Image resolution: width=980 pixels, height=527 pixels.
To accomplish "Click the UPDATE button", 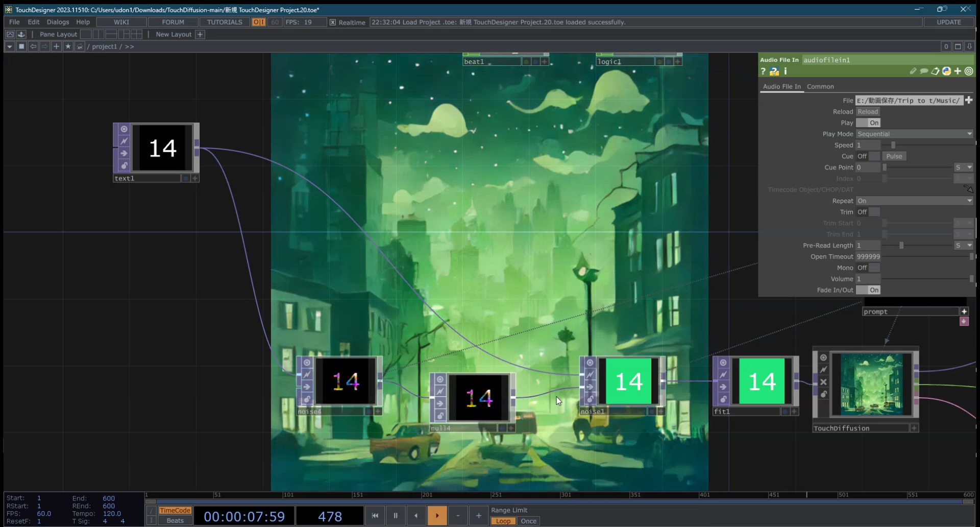I will [x=949, y=22].
